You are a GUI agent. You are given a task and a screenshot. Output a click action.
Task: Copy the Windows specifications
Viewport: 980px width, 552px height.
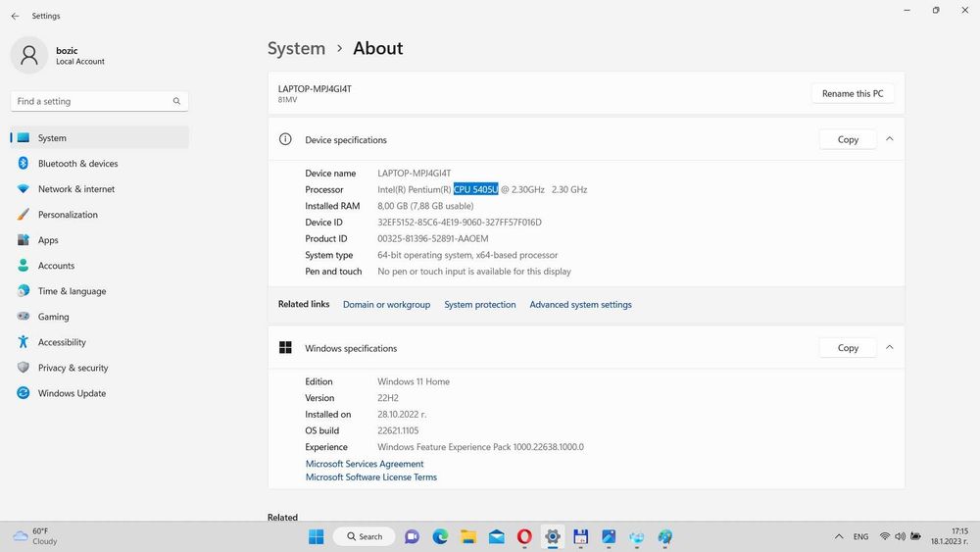click(x=848, y=348)
